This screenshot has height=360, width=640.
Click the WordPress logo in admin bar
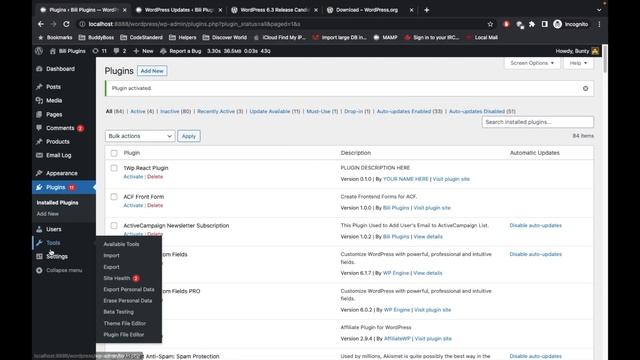[39, 51]
